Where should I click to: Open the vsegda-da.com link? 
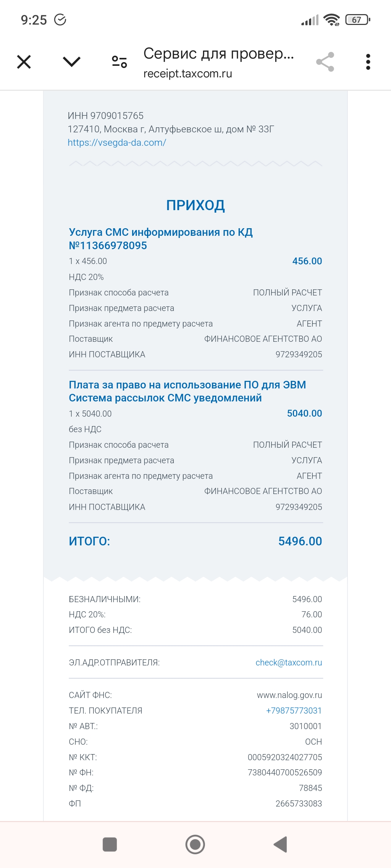click(117, 142)
